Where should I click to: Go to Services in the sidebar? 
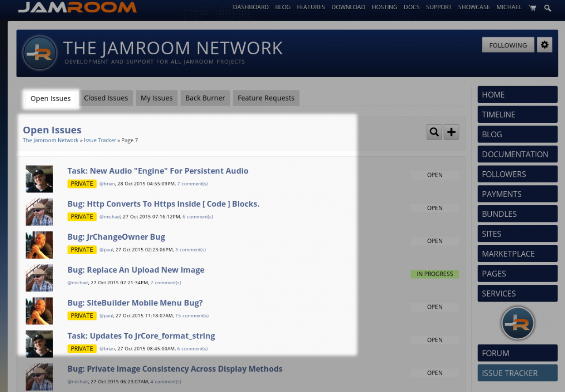[x=518, y=293]
